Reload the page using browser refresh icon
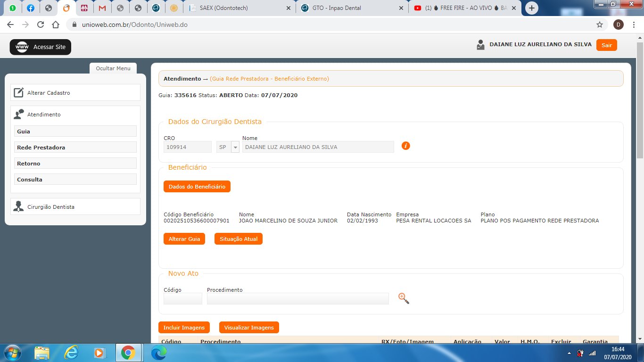The height and width of the screenshot is (362, 644). [x=41, y=25]
